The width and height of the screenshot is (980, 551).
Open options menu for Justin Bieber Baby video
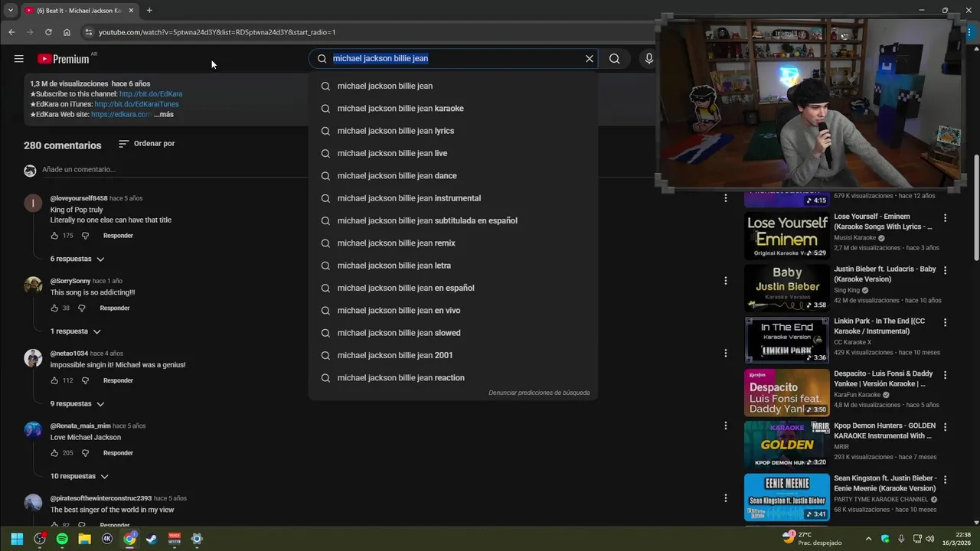pyautogui.click(x=945, y=270)
